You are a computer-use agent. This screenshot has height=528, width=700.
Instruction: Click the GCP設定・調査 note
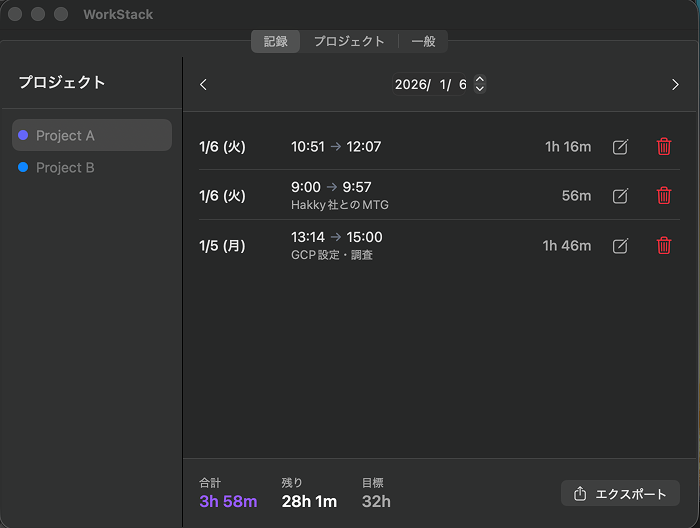pyautogui.click(x=332, y=255)
